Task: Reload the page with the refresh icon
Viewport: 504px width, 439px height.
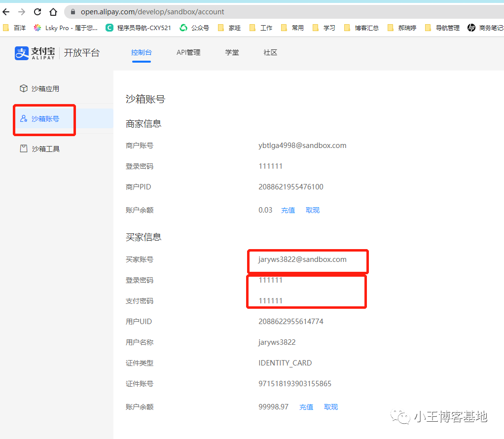Action: pos(37,12)
